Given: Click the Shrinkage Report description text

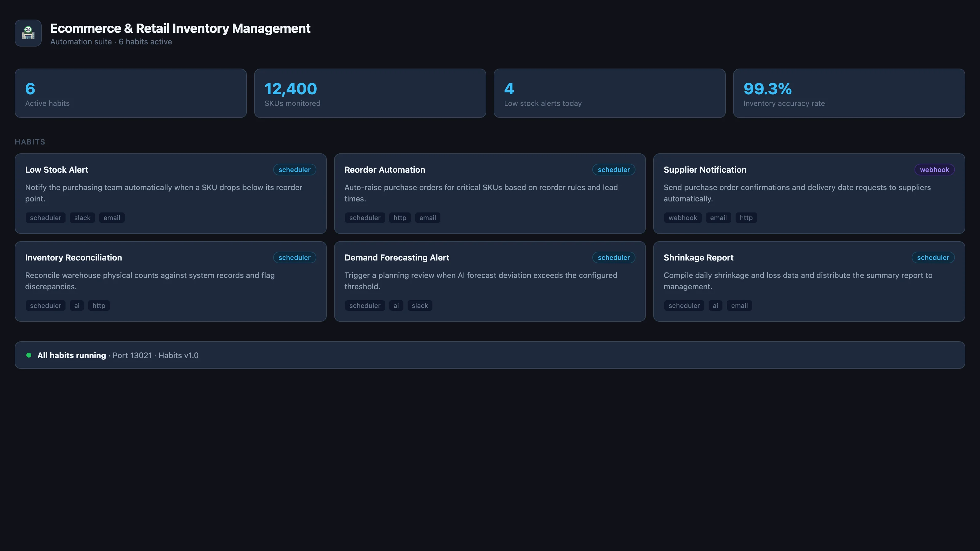Looking at the screenshot, I should tap(798, 281).
